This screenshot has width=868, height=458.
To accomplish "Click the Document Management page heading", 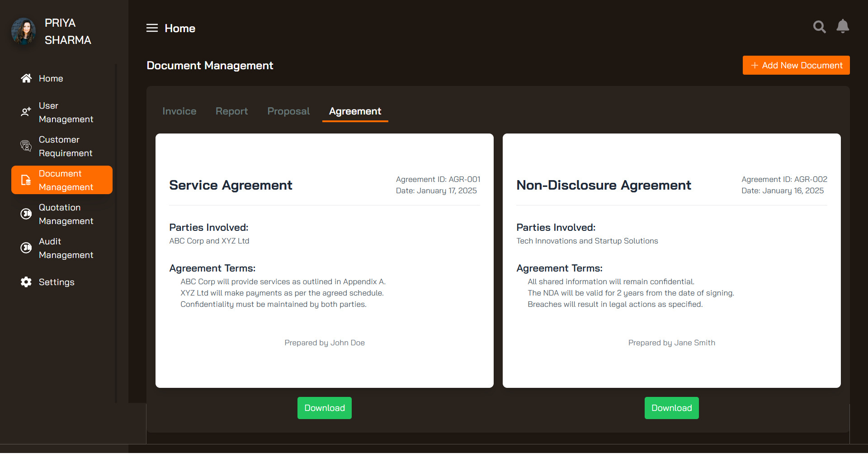I will tap(210, 66).
